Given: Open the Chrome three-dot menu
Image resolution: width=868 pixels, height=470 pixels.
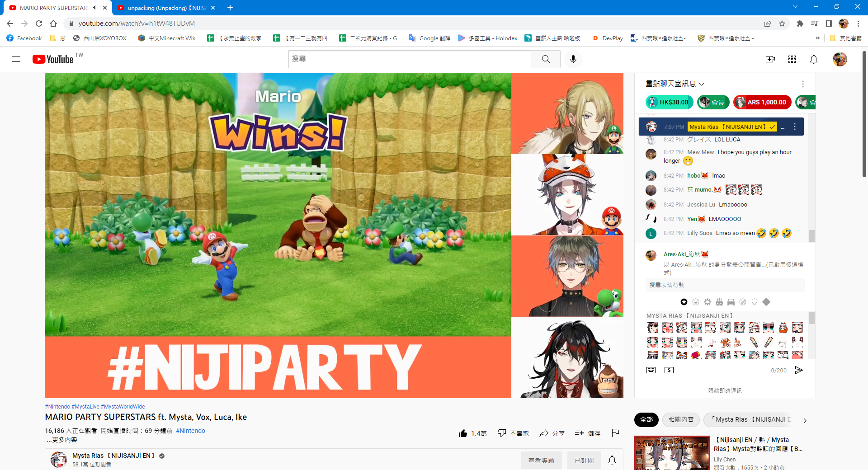Looking at the screenshot, I should point(858,23).
